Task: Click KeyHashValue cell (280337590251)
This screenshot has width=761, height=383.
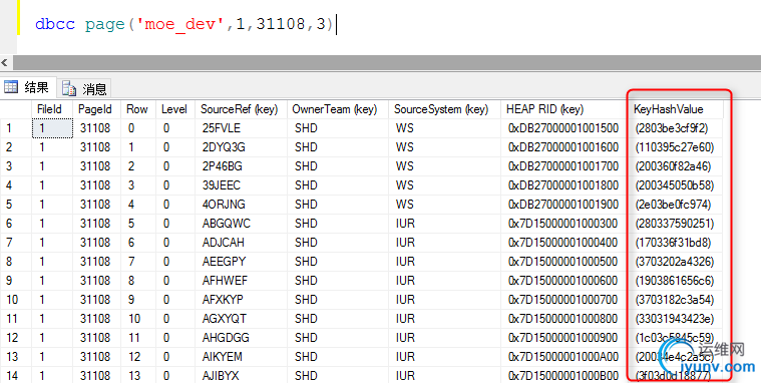Action: (x=675, y=223)
